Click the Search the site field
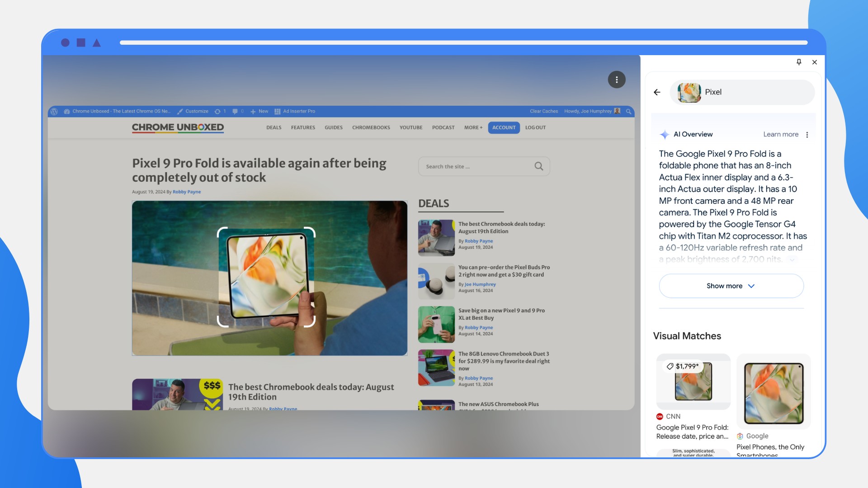Image resolution: width=868 pixels, height=488 pixels. click(484, 166)
